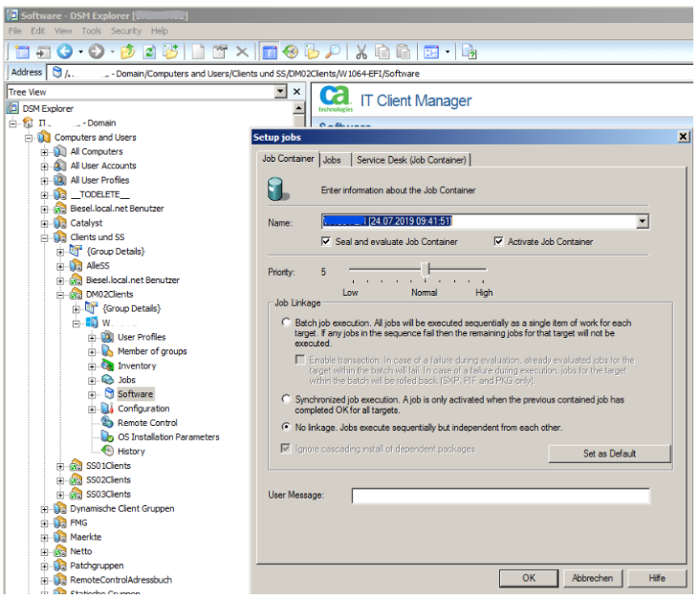Switch to Service Desk (Job Container) tab
The width and height of the screenshot is (700, 600).
411,160
